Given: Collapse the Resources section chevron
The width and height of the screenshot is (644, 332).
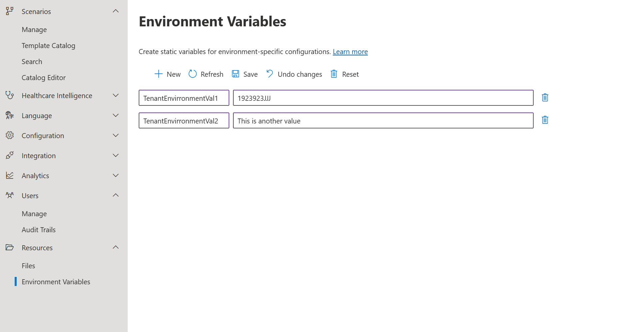Looking at the screenshot, I should 116,247.
